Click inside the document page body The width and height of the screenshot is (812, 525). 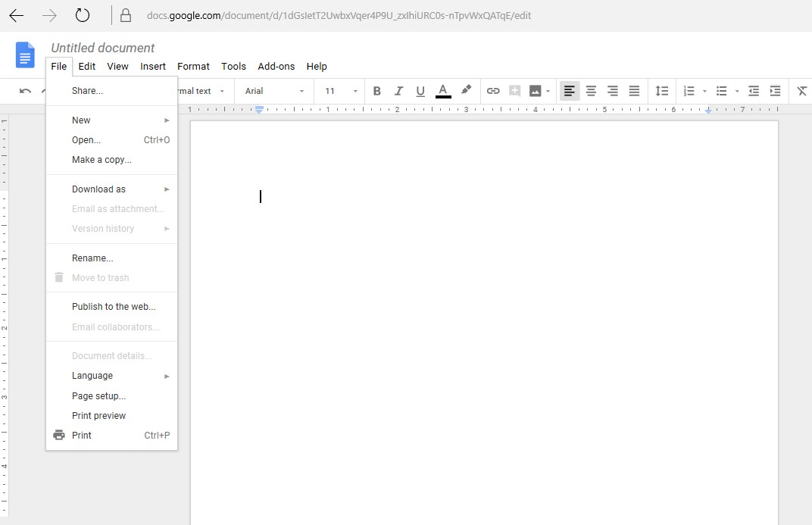click(484, 323)
